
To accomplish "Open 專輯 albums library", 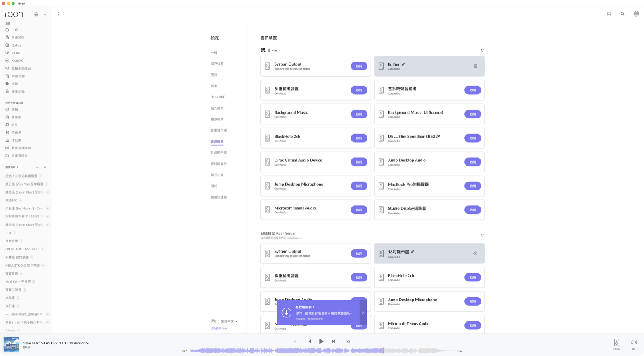I will coord(14,110).
